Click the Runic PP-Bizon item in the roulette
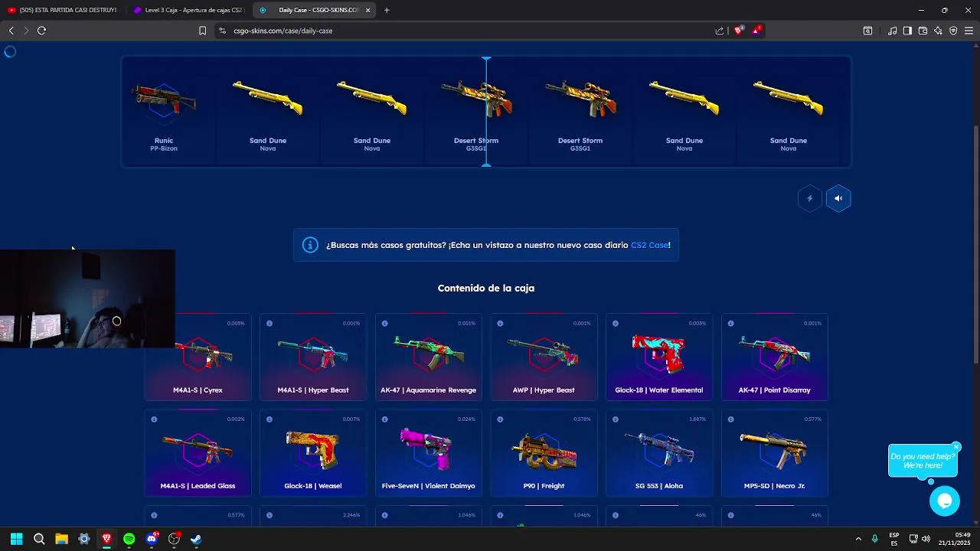The width and height of the screenshot is (980, 551). point(164,112)
